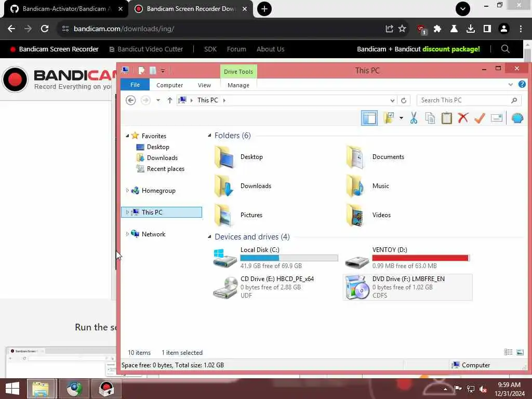Select the Music folder icon
532x399 pixels.
pyautogui.click(x=355, y=186)
